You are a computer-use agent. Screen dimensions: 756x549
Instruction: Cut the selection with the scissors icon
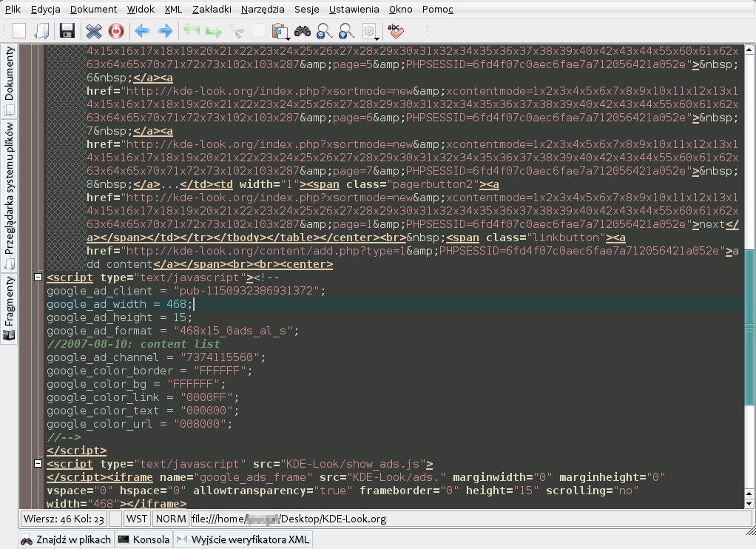(x=236, y=31)
